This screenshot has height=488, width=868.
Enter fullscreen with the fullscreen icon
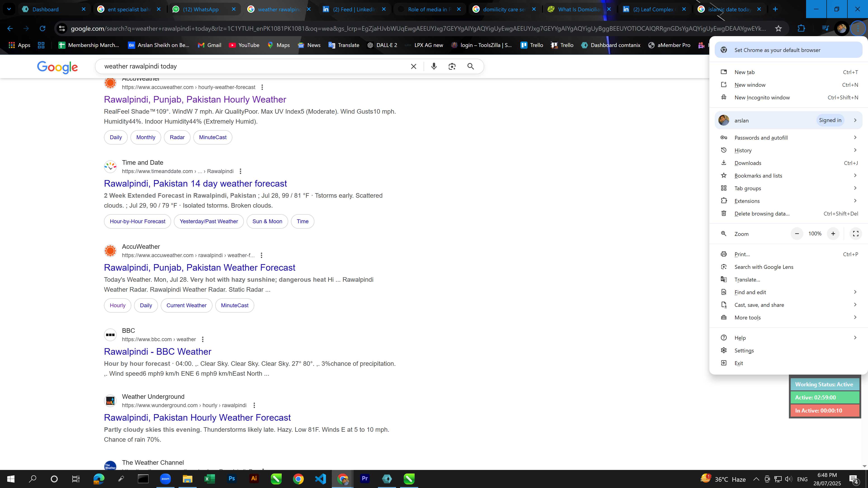[x=856, y=234]
